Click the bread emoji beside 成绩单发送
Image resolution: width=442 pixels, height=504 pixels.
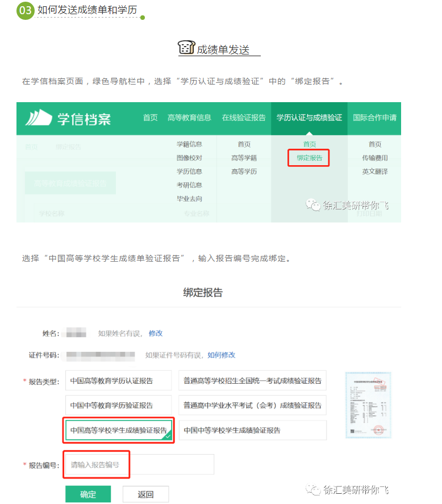tap(186, 48)
